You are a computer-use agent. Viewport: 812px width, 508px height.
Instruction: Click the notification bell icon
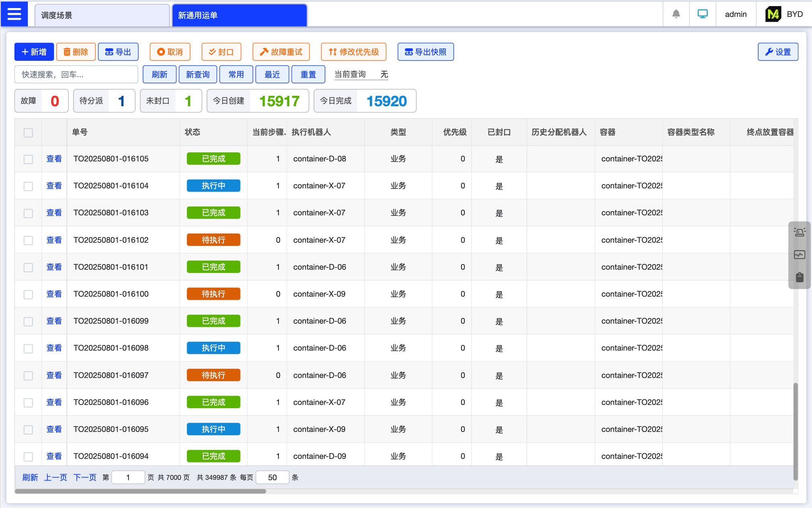[x=676, y=14]
